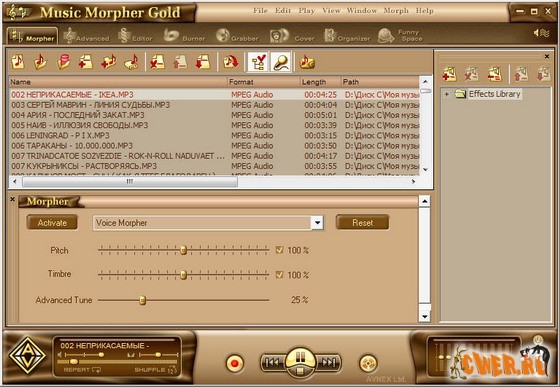Click the Timbre slider handle
560x387 pixels.
[x=183, y=275]
